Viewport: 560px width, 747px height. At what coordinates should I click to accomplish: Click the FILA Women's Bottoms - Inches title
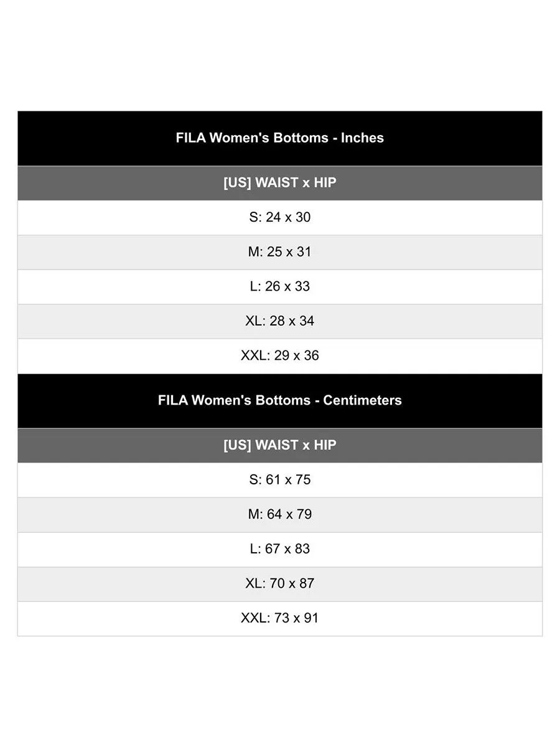[x=279, y=138]
